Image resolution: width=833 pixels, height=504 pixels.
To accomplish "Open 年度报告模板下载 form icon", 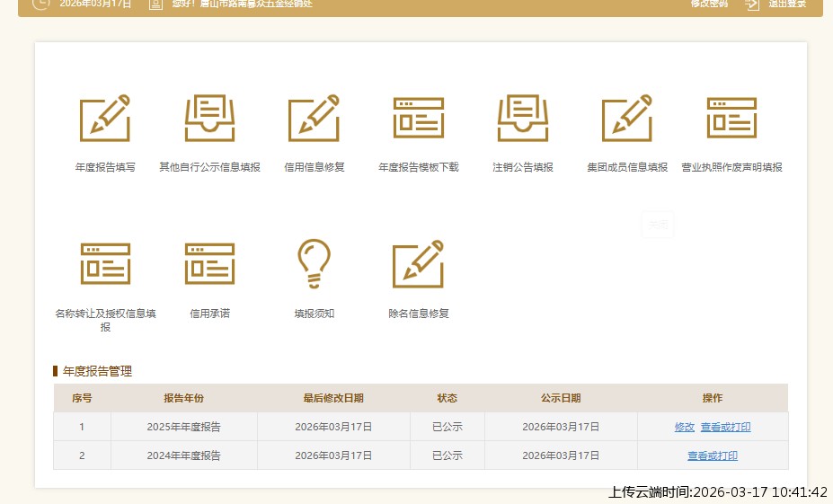I will coord(419,118).
